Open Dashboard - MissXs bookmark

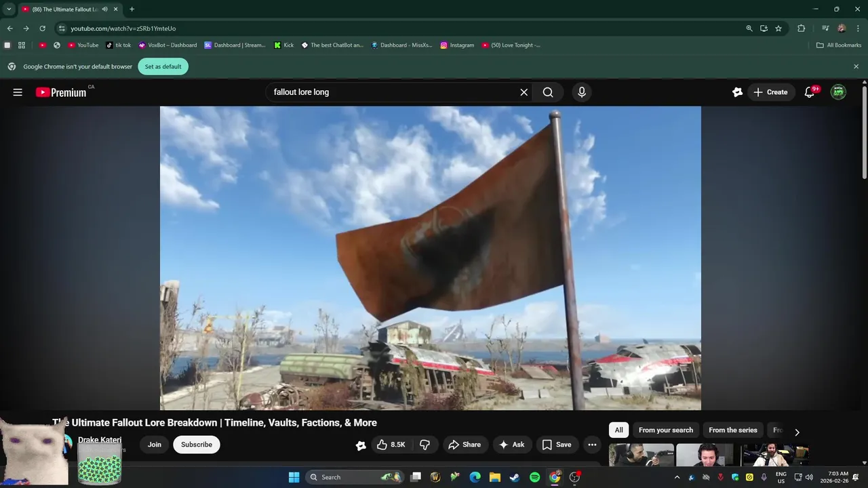tap(401, 45)
